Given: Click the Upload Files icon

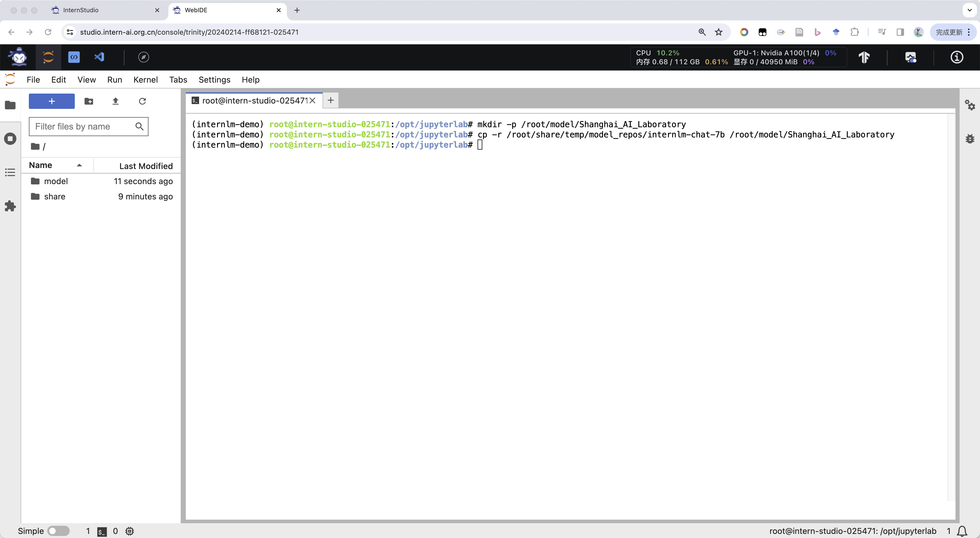Looking at the screenshot, I should click(x=116, y=101).
